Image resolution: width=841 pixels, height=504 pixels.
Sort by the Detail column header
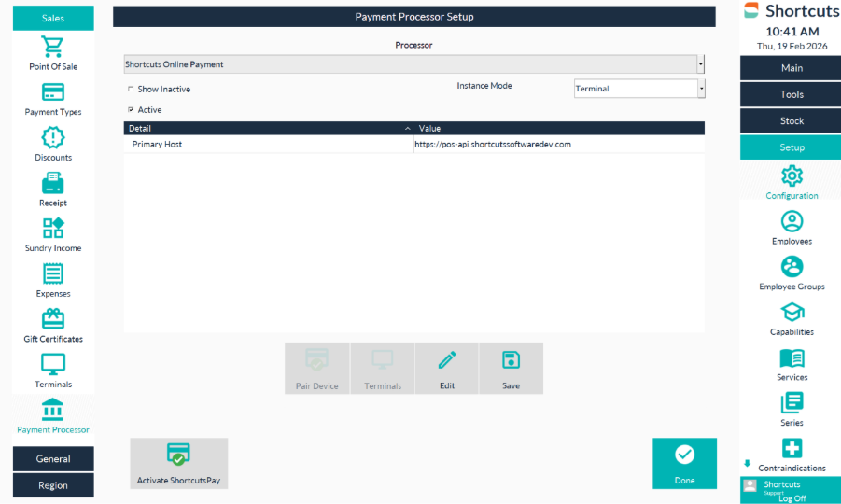[x=269, y=128]
